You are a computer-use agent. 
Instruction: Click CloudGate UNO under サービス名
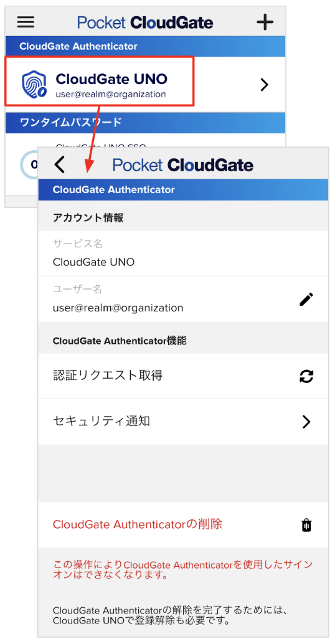point(93,262)
